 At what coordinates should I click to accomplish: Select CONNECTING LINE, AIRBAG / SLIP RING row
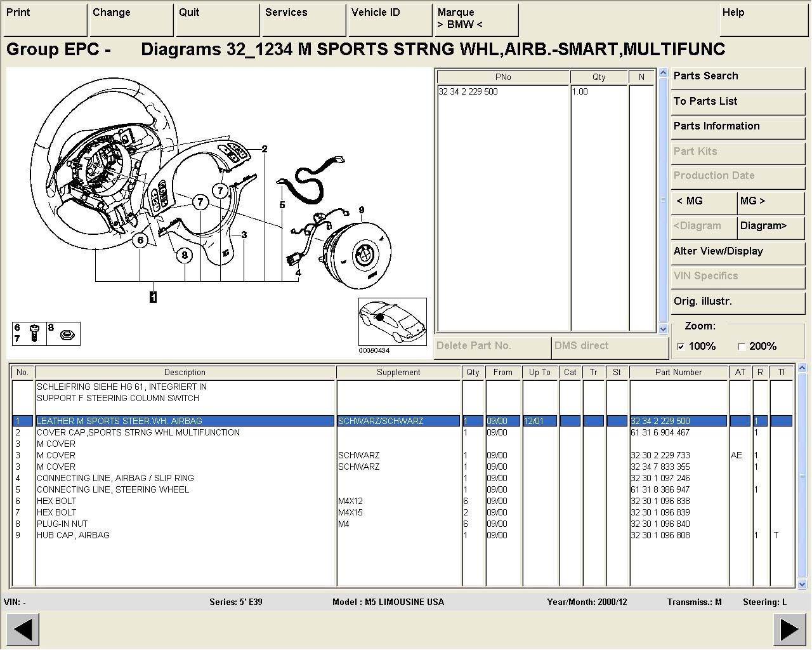(402, 478)
